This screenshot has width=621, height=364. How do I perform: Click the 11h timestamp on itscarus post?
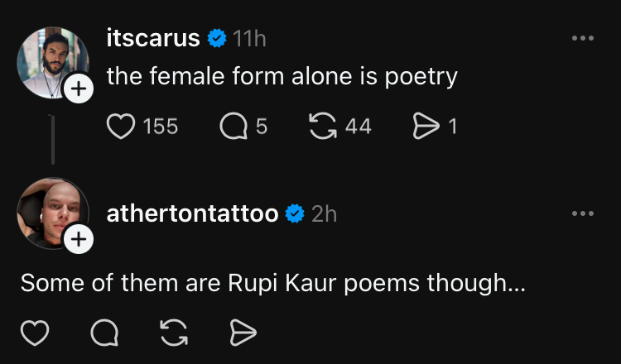[249, 38]
